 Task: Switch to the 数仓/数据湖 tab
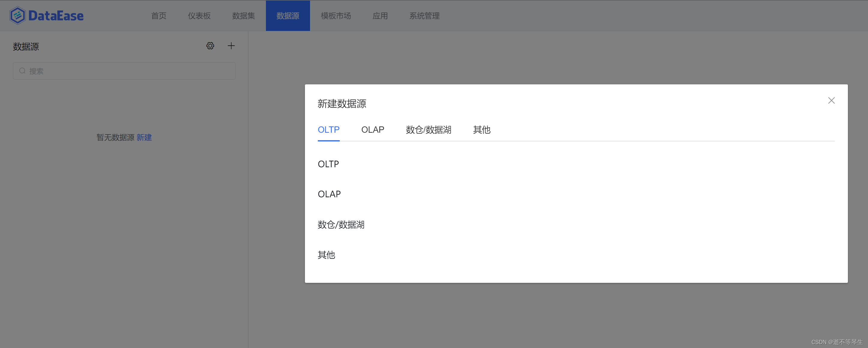[428, 130]
